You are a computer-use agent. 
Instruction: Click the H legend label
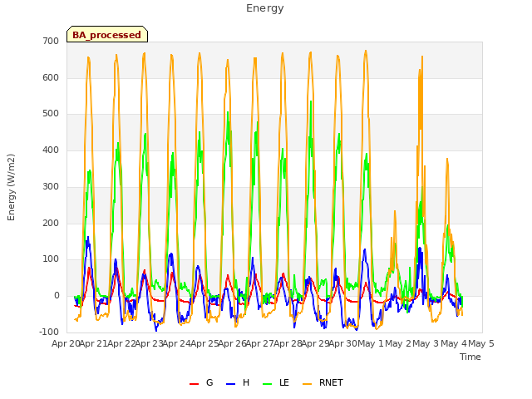[246, 382]
